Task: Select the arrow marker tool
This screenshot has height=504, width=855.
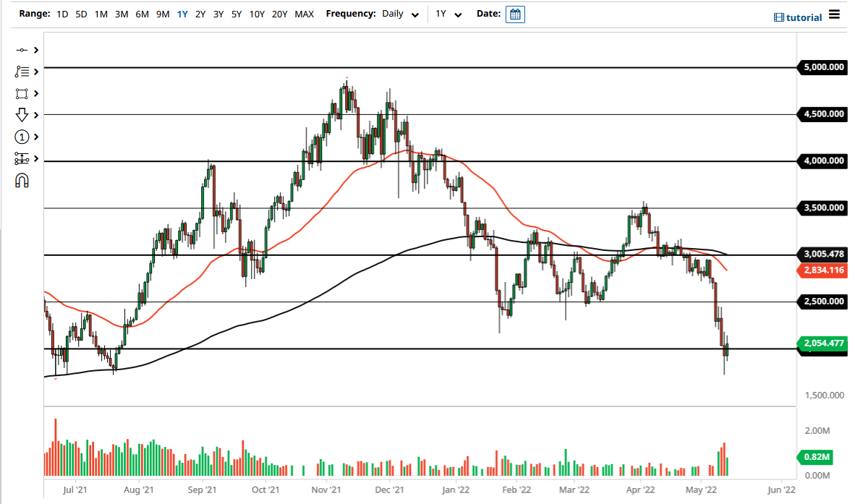Action: point(21,115)
